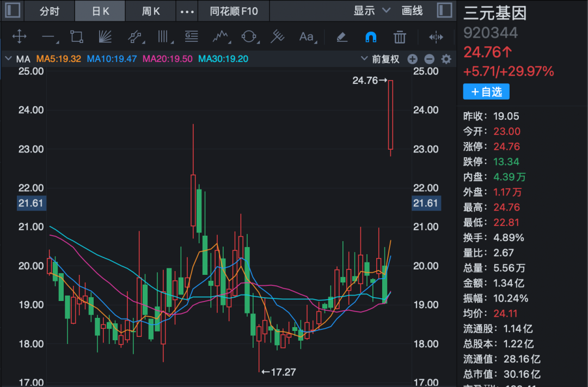Click the 17.27 low price chart marker
Viewport: 588px width, 387px height.
[279, 372]
